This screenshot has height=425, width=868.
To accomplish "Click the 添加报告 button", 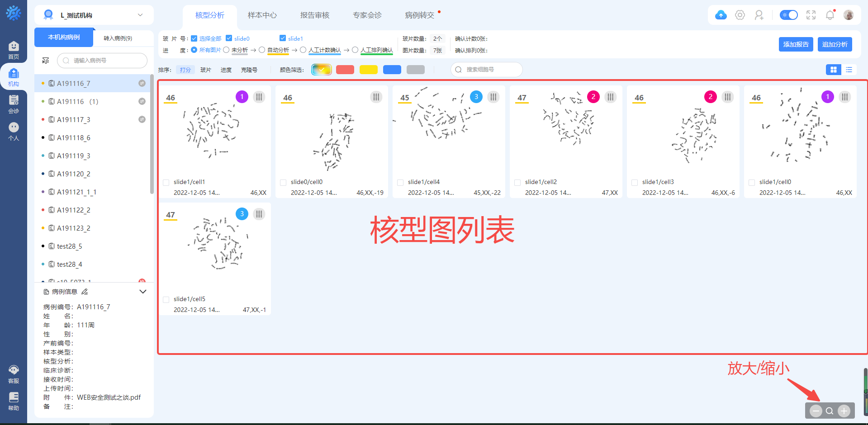I will pos(796,44).
